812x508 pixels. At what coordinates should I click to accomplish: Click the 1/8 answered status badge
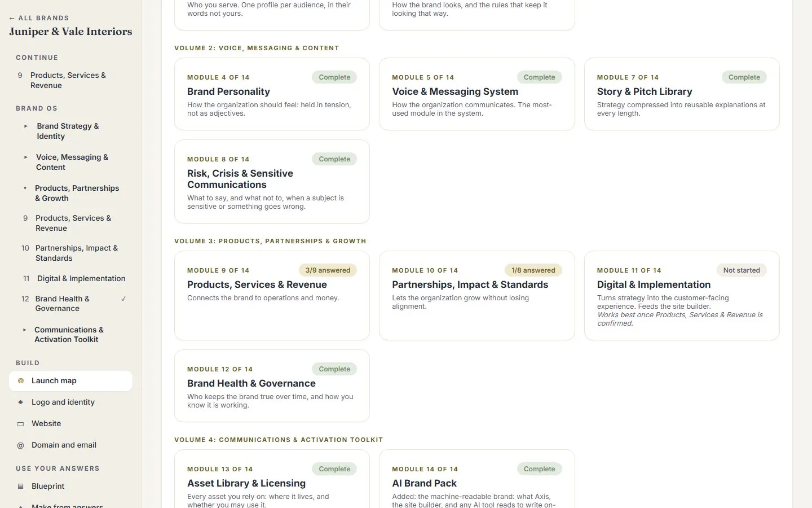tap(533, 270)
